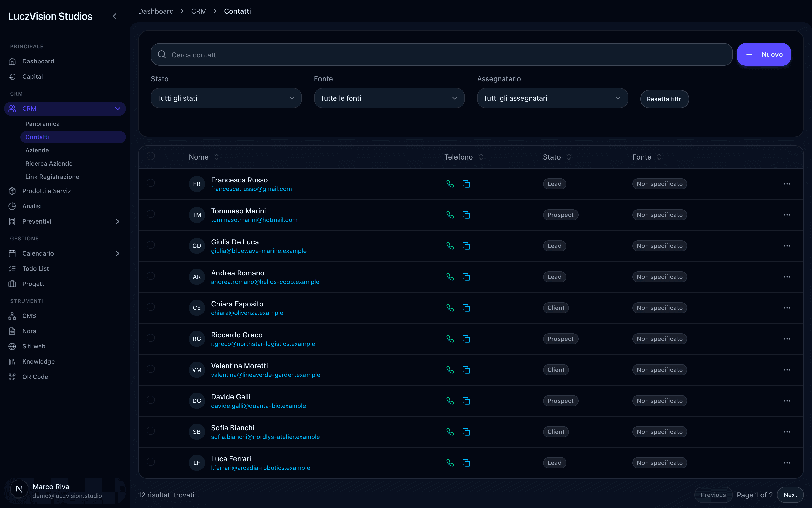This screenshot has width=812, height=508.
Task: Open francesca.russo@gmail.com email link
Action: [x=251, y=189]
